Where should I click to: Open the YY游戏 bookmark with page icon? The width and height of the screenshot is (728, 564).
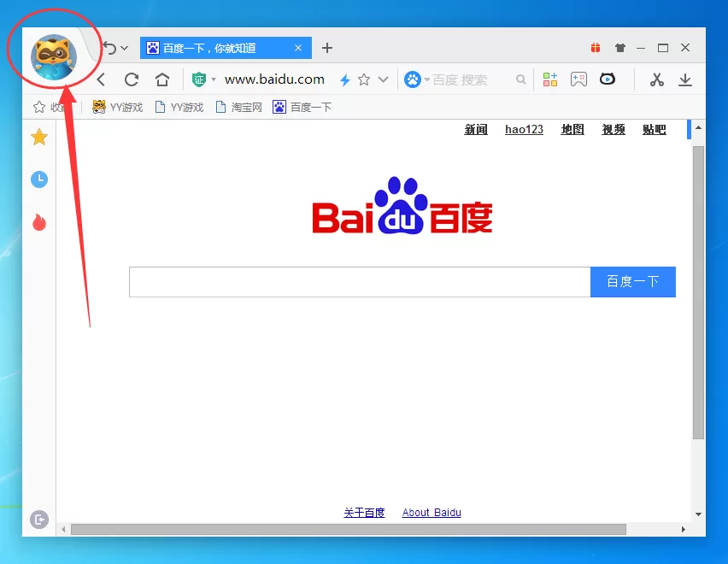coord(179,107)
